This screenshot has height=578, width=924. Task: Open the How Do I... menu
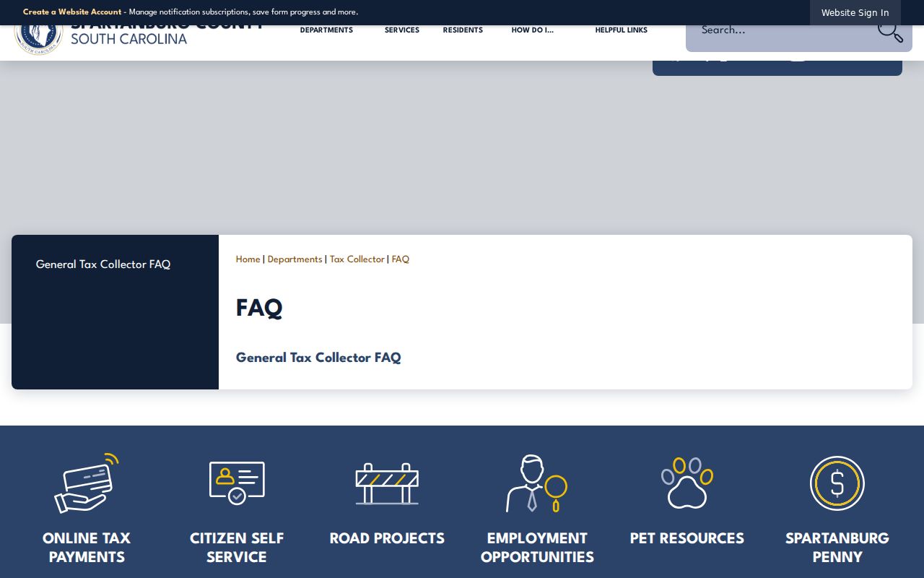point(533,30)
